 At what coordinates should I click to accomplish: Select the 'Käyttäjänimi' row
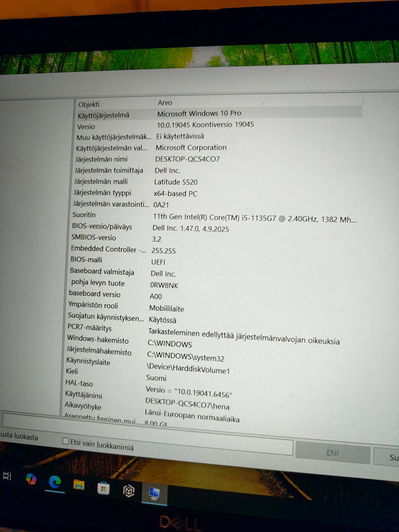[84, 395]
